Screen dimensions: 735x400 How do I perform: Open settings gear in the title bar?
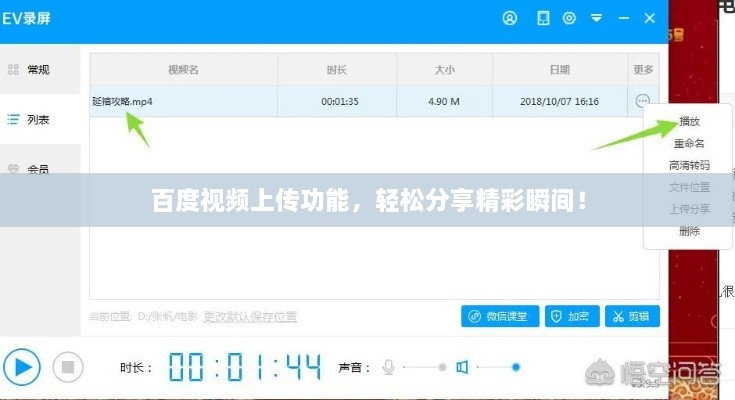click(570, 18)
